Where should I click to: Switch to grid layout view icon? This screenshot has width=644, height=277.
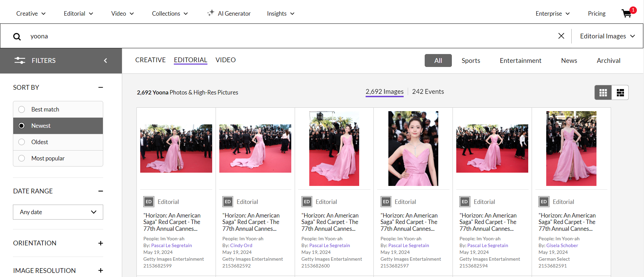click(603, 92)
